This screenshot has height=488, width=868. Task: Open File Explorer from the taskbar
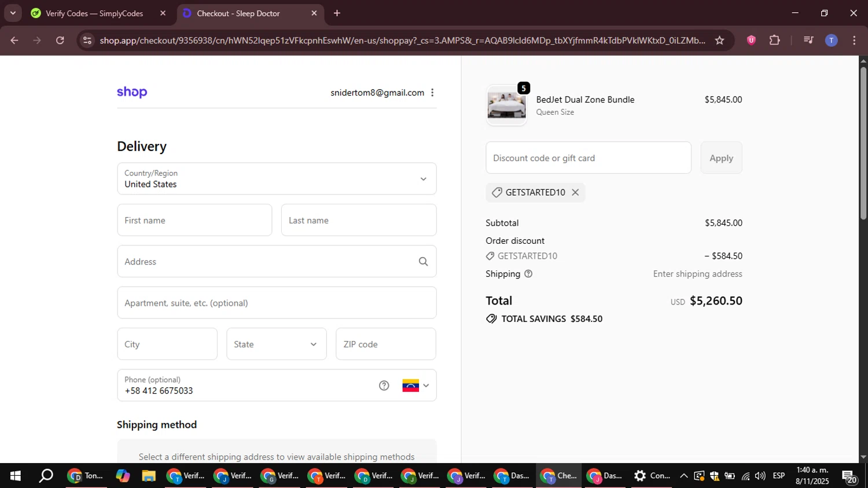click(149, 476)
